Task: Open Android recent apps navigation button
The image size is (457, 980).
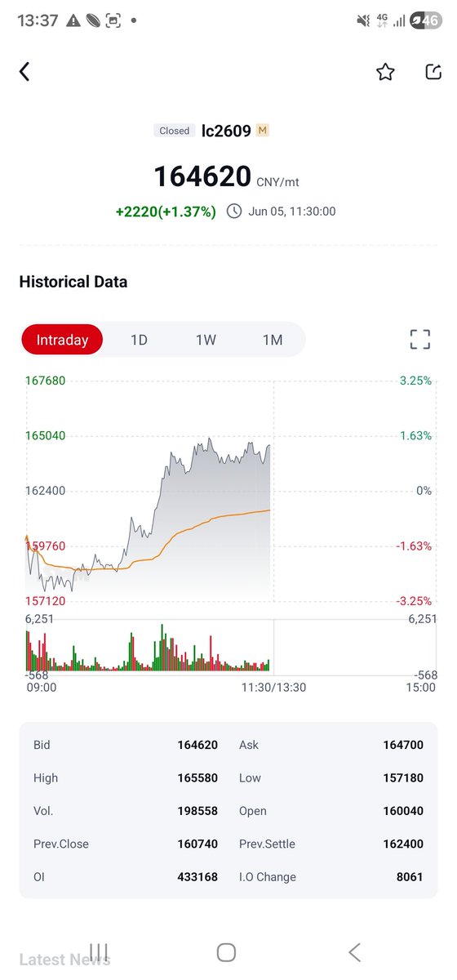Action: pos(99,951)
